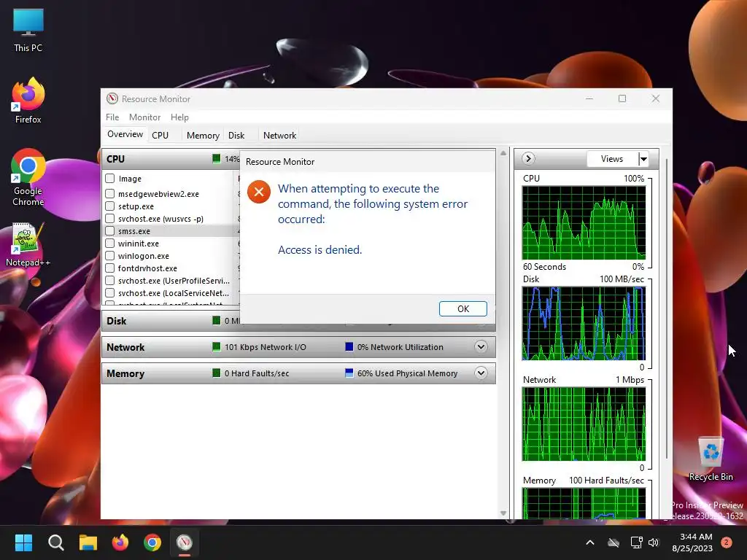Select This PC desktop icon

point(28,31)
